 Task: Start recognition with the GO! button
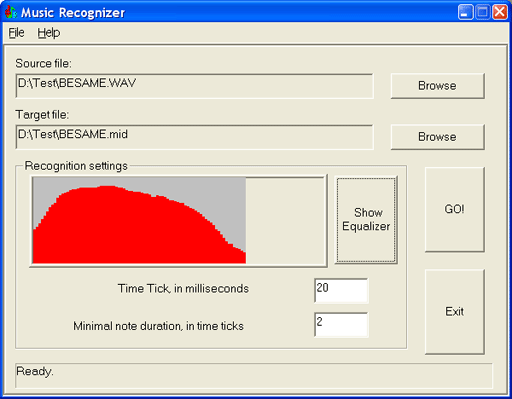tap(455, 209)
